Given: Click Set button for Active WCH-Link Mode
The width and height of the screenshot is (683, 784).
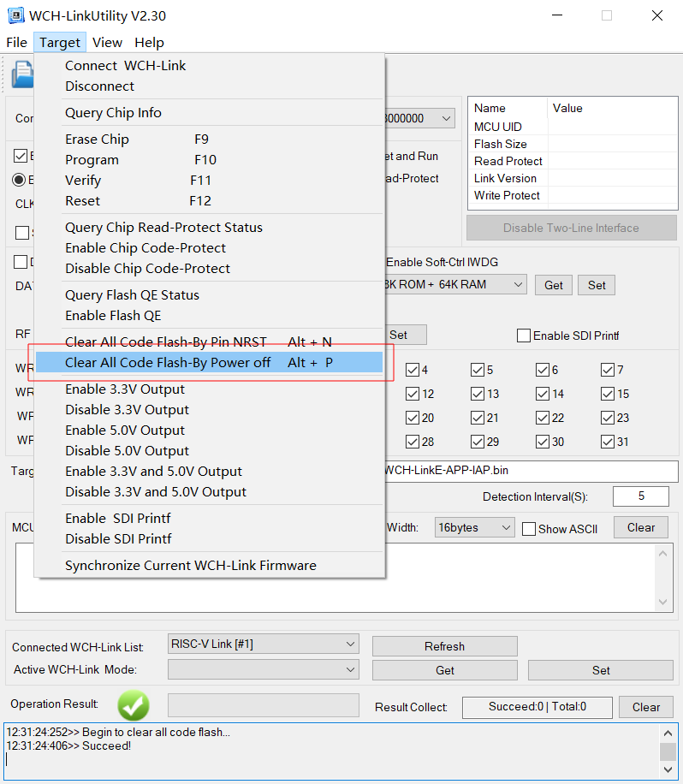Looking at the screenshot, I should pos(601,670).
